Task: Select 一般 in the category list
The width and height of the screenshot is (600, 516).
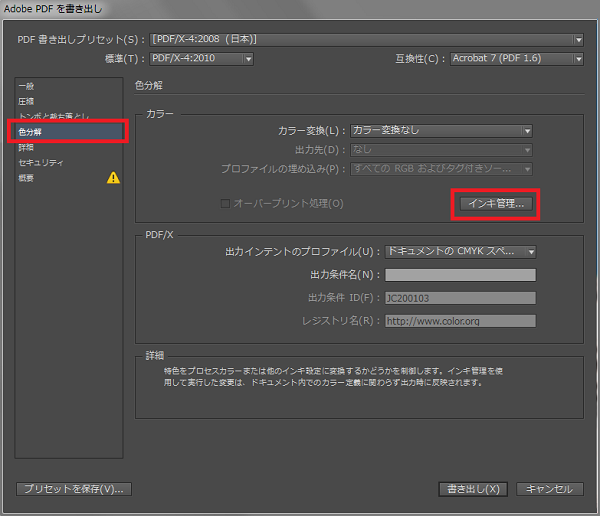Action: pos(69,87)
